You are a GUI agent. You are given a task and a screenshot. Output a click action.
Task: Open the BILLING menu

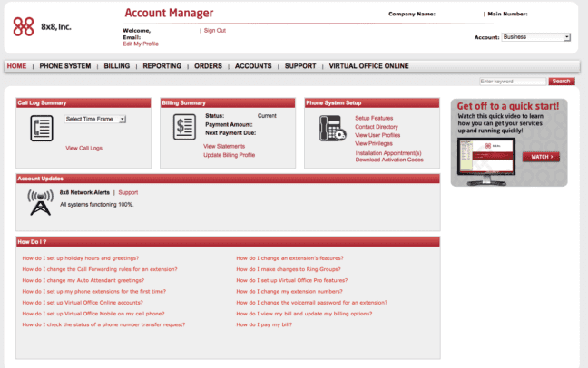click(117, 66)
